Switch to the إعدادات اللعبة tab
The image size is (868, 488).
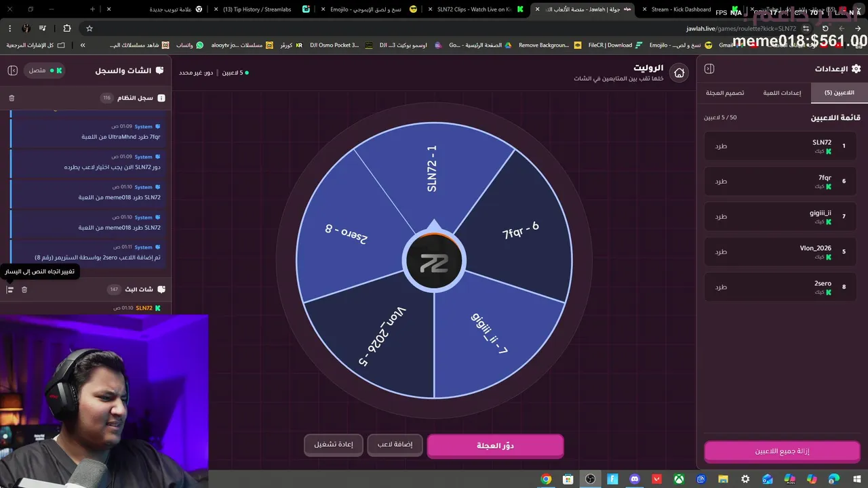[x=782, y=93]
